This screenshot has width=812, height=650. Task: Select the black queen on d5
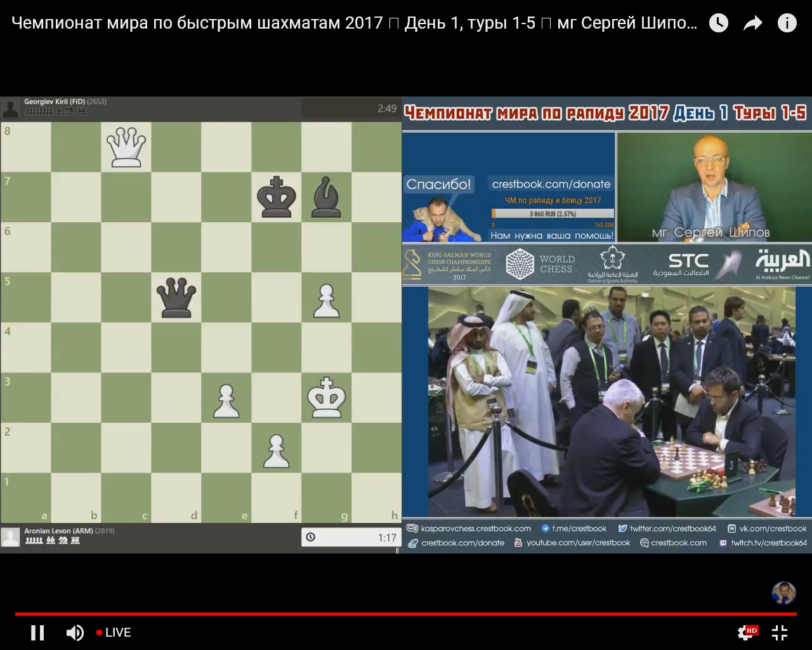[x=176, y=297]
